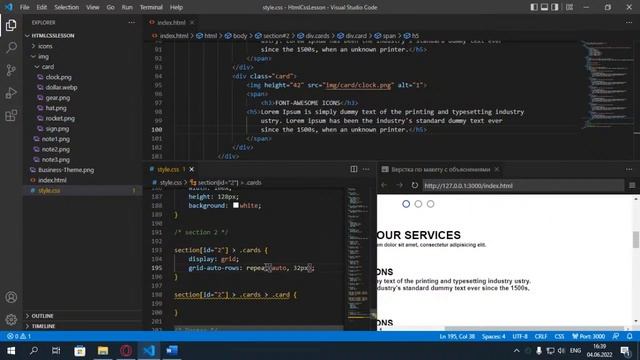640x360 pixels.
Task: Open the Terminal menu
Action: pos(151,7)
